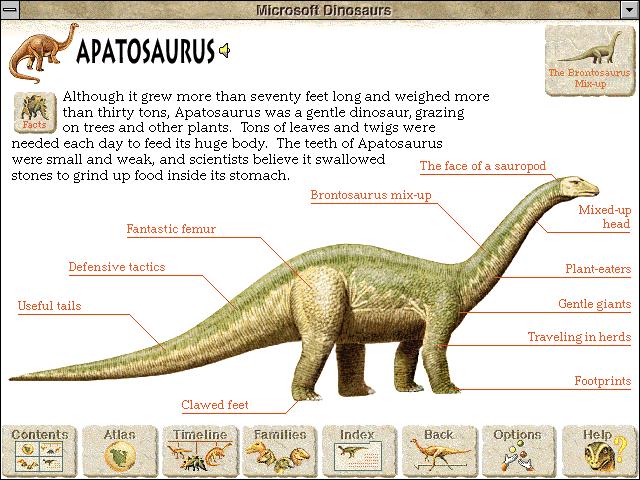Open the 'Traveling in herds' topic
The width and height of the screenshot is (640, 480).
pos(579,337)
